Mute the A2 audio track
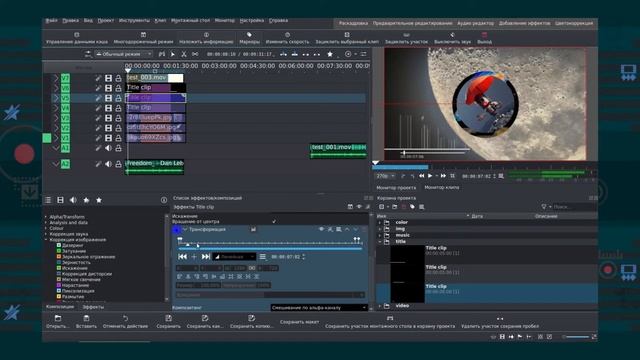Screen dimensions: 640x360 108,164
